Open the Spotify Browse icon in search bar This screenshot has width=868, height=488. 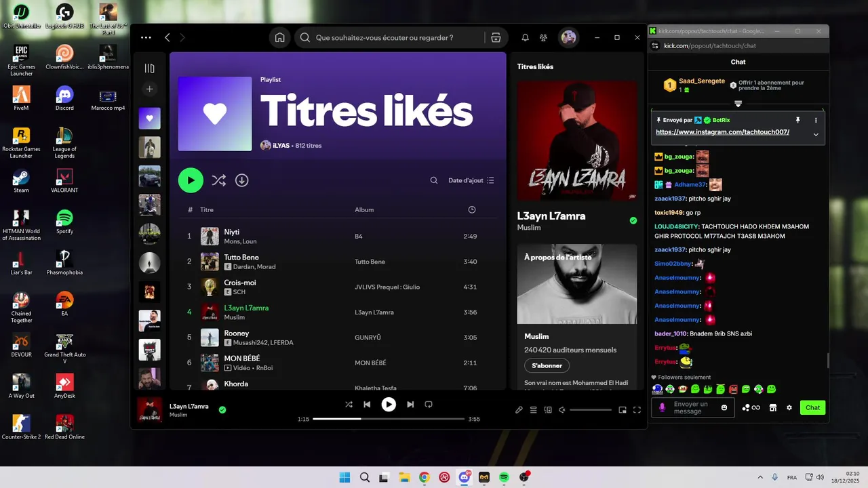[496, 38]
